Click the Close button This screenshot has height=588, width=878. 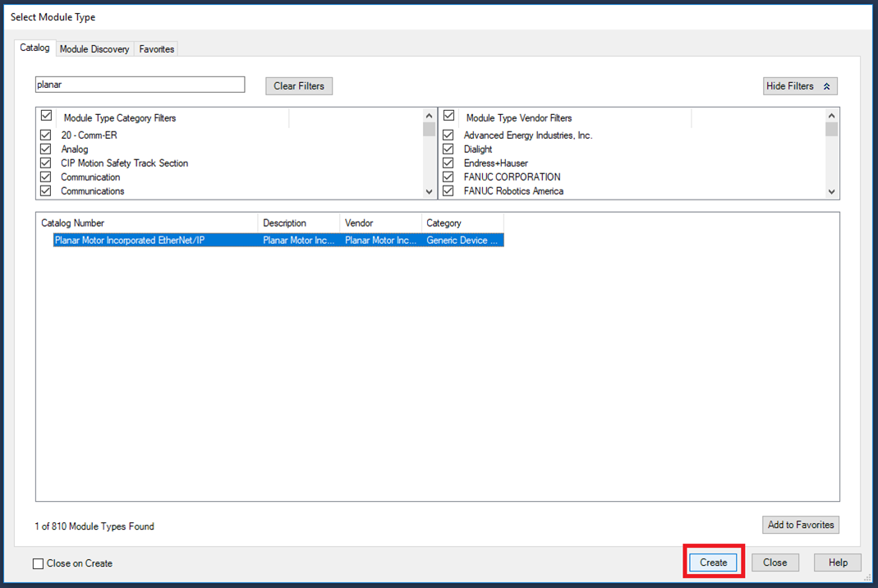(x=775, y=563)
